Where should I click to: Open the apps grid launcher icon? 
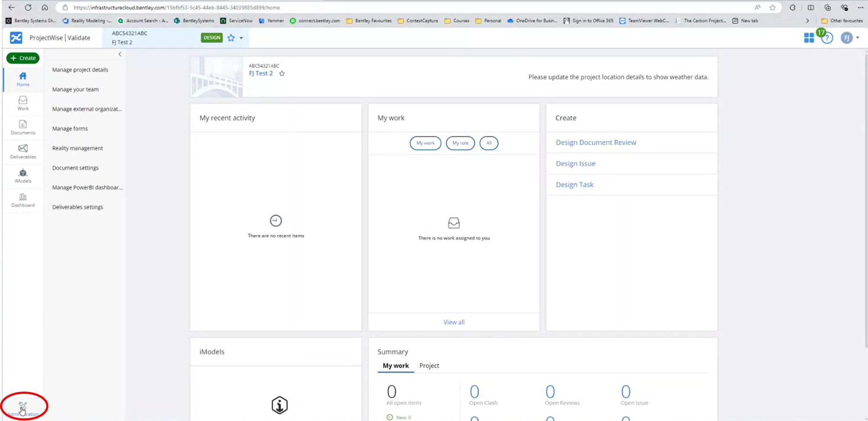(809, 38)
